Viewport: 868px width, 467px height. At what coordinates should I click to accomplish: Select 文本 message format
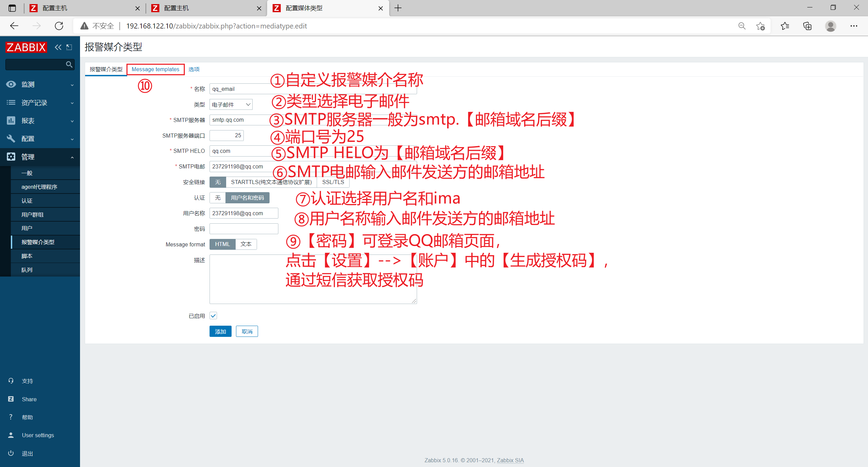pyautogui.click(x=246, y=244)
